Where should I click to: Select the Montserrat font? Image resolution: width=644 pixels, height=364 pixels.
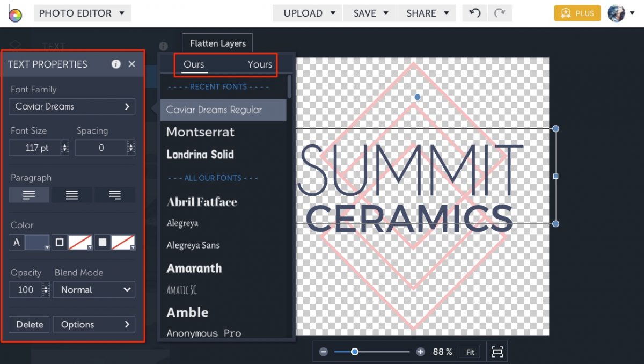pos(201,132)
